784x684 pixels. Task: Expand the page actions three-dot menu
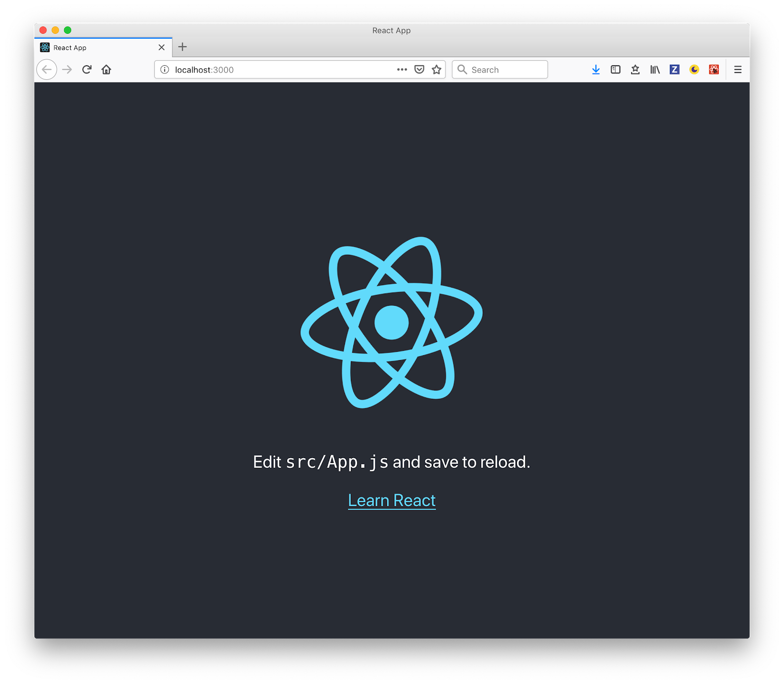click(402, 70)
